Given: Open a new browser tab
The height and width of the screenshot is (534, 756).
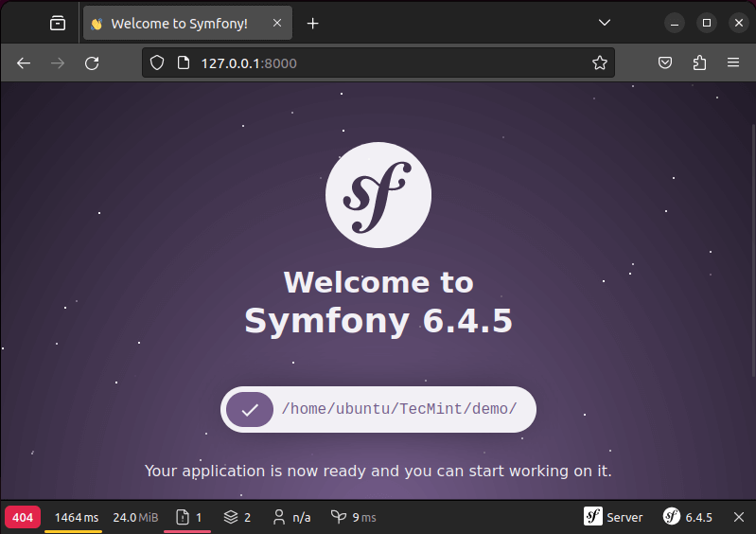Looking at the screenshot, I should coord(313,23).
